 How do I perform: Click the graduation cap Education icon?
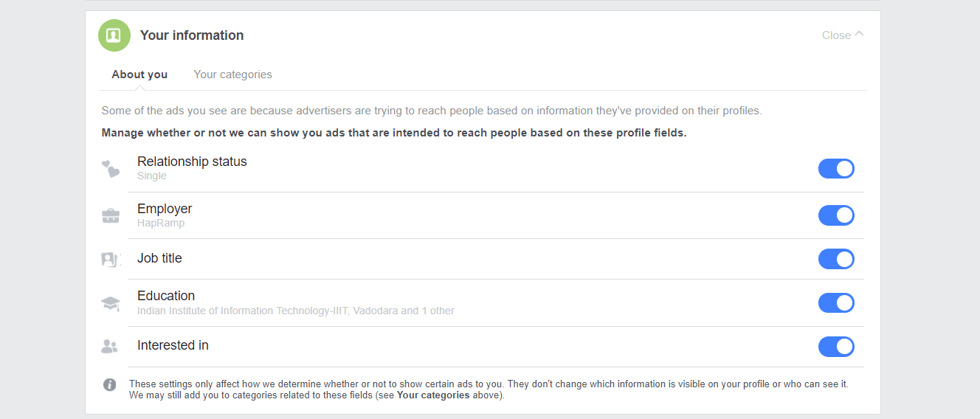point(111,303)
